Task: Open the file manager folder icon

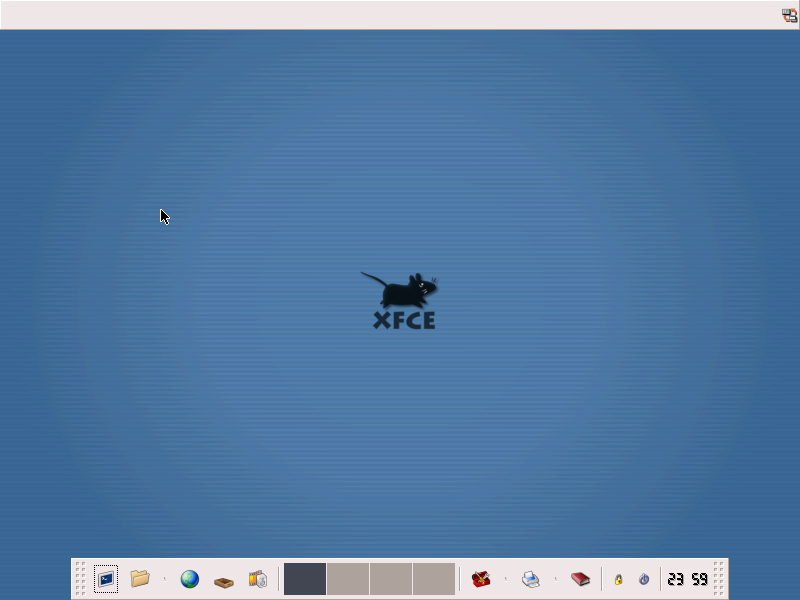Action: [x=140, y=579]
